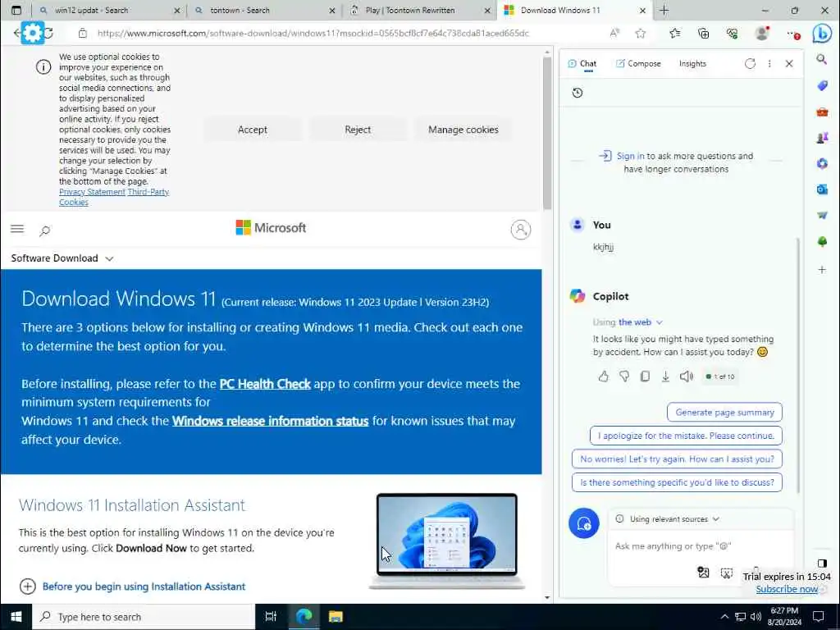
Task: Click the Microsoft site search icon
Action: click(45, 231)
